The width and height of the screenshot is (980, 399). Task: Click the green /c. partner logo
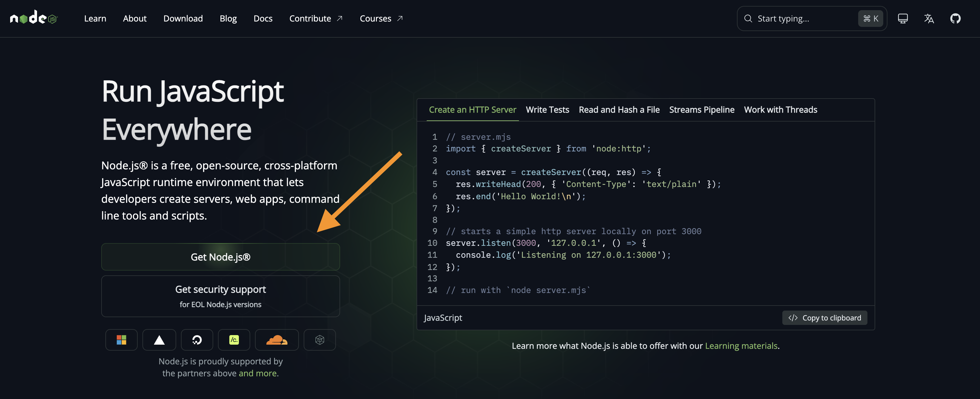tap(234, 340)
